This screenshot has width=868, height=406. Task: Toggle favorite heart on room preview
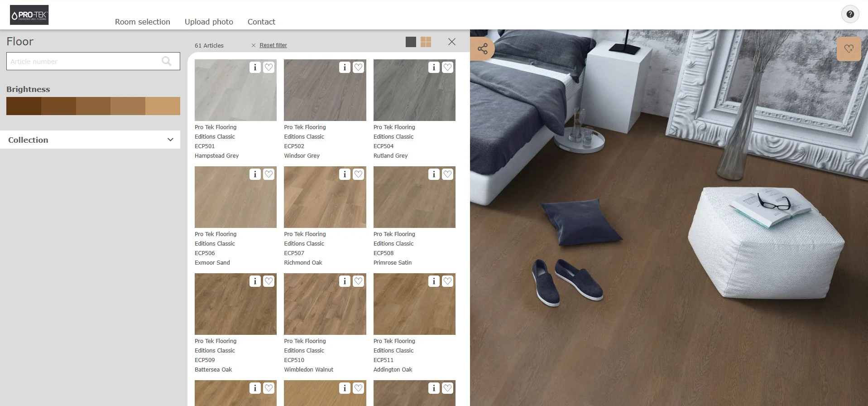[849, 49]
